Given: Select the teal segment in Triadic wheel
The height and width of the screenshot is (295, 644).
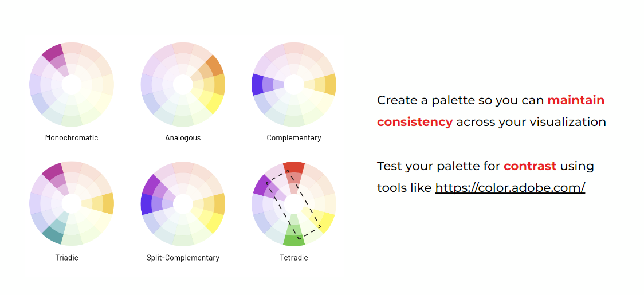Looking at the screenshot, I should pos(53,235).
